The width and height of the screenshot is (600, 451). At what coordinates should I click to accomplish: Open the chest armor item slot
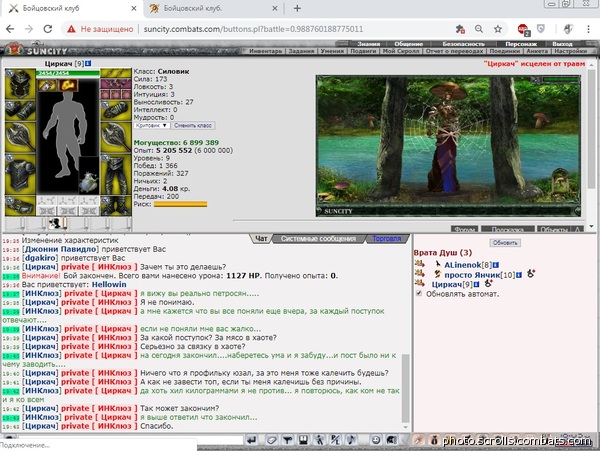(20, 175)
